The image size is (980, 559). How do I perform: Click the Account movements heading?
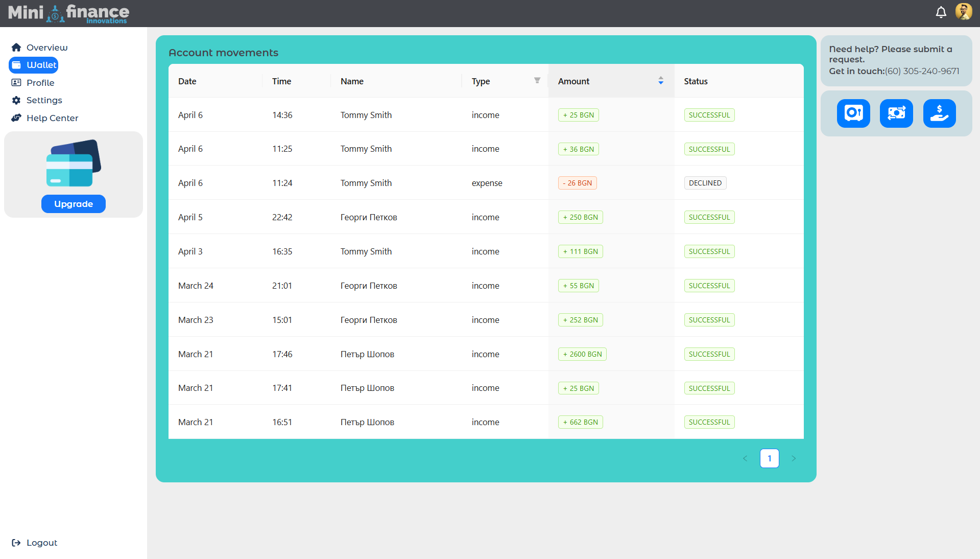(223, 53)
